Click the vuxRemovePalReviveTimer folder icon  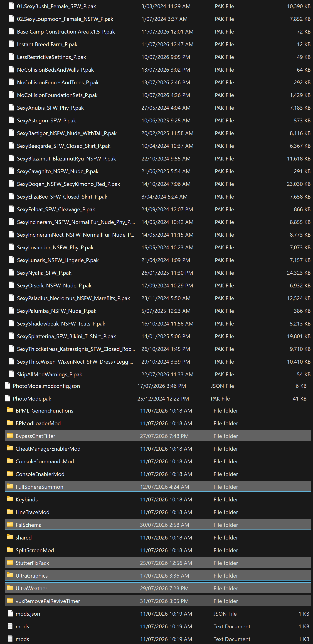click(10, 600)
